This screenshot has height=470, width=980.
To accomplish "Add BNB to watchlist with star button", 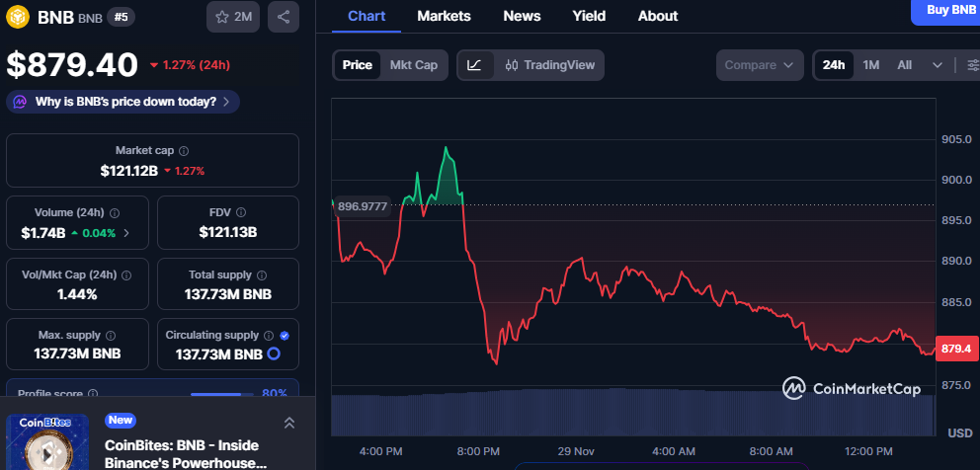I will [233, 17].
